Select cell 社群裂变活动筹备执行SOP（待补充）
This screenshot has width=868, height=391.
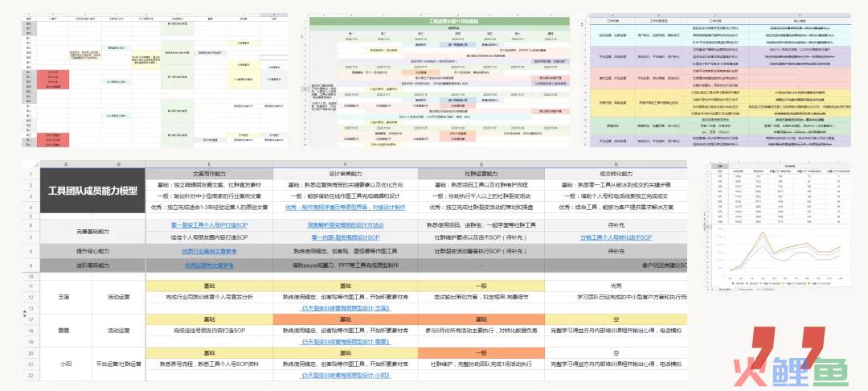(481, 252)
